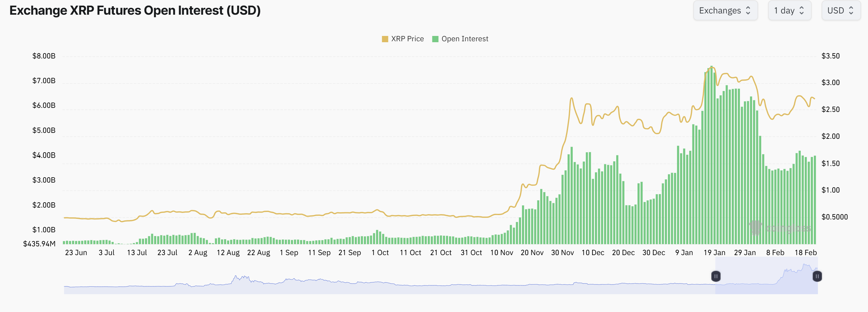Click the chevron on the 1 day selector

tap(802, 10)
